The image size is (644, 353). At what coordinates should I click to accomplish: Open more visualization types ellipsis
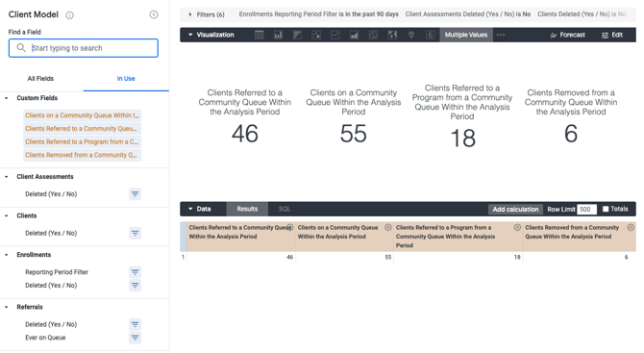coord(501,35)
